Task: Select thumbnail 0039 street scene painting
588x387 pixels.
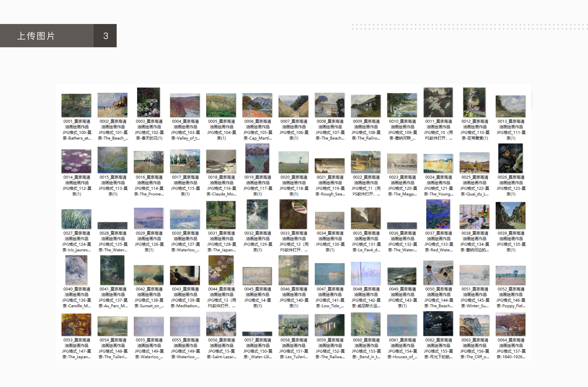Action: click(510, 216)
